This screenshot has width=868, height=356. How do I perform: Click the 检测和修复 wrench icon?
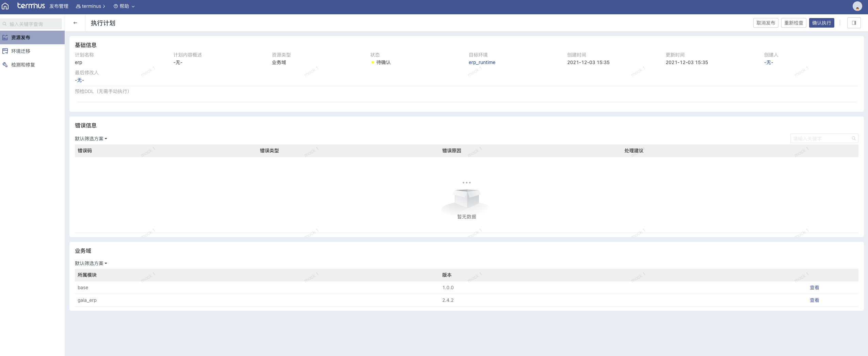[5, 65]
